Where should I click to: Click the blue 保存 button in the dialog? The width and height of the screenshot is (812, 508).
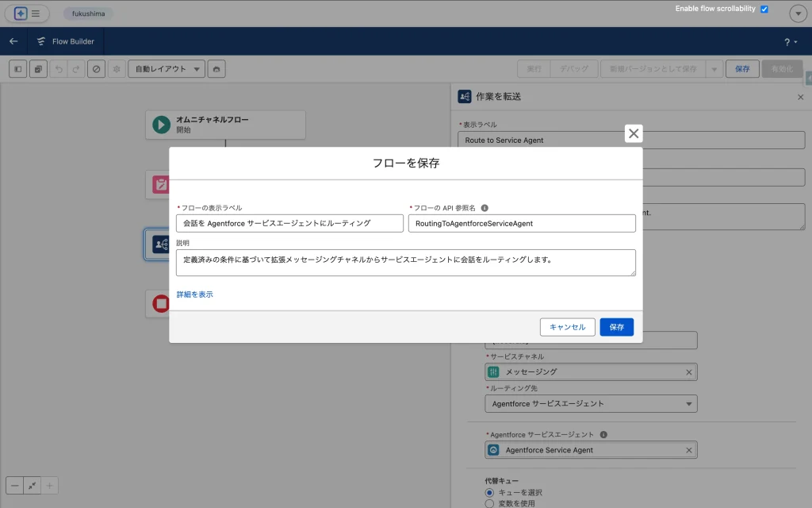tap(616, 327)
